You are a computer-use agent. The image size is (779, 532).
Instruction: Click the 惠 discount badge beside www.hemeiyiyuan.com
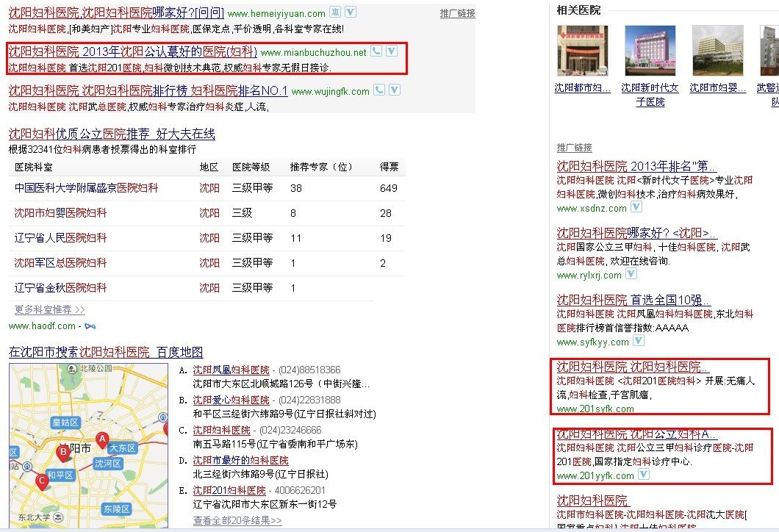tap(335, 12)
